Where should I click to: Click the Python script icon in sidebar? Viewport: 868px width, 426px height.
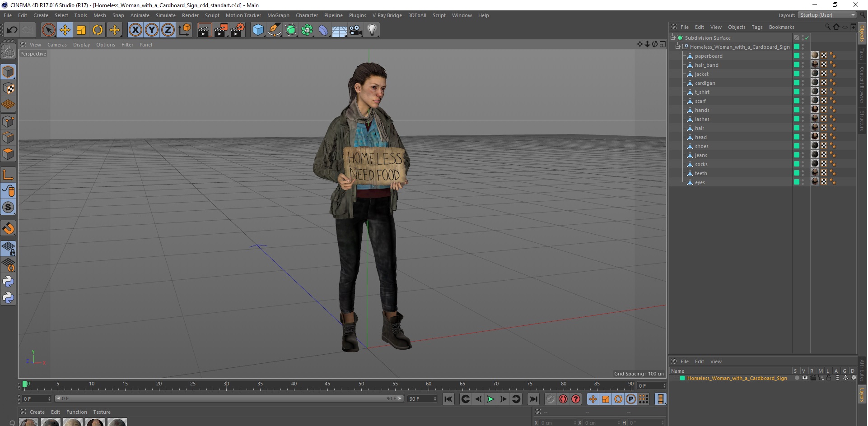(8, 282)
